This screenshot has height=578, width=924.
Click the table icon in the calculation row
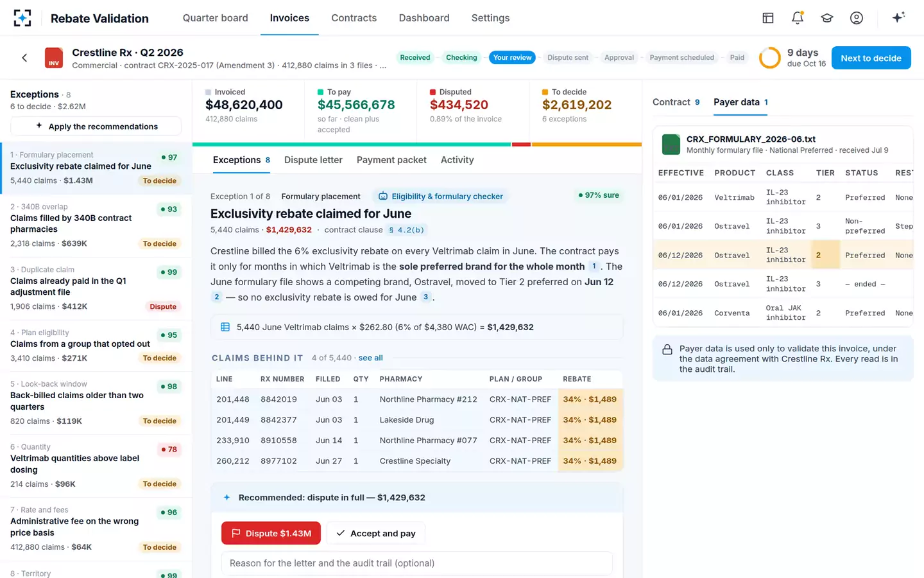225,327
